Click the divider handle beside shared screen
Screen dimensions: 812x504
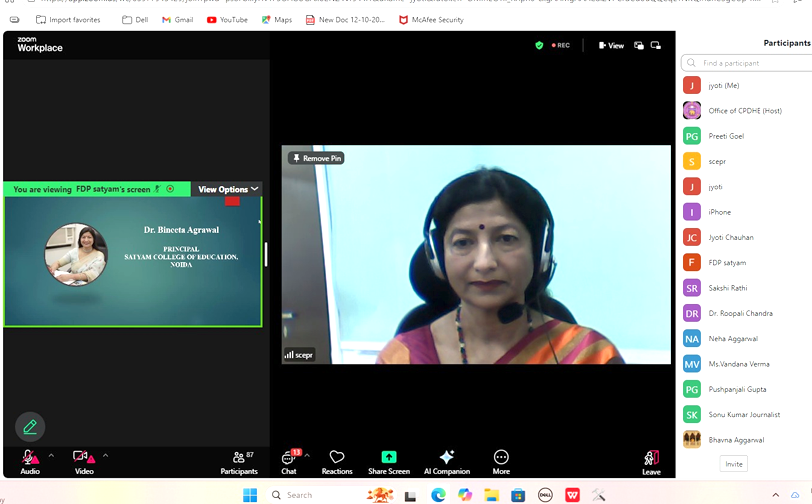click(x=266, y=254)
